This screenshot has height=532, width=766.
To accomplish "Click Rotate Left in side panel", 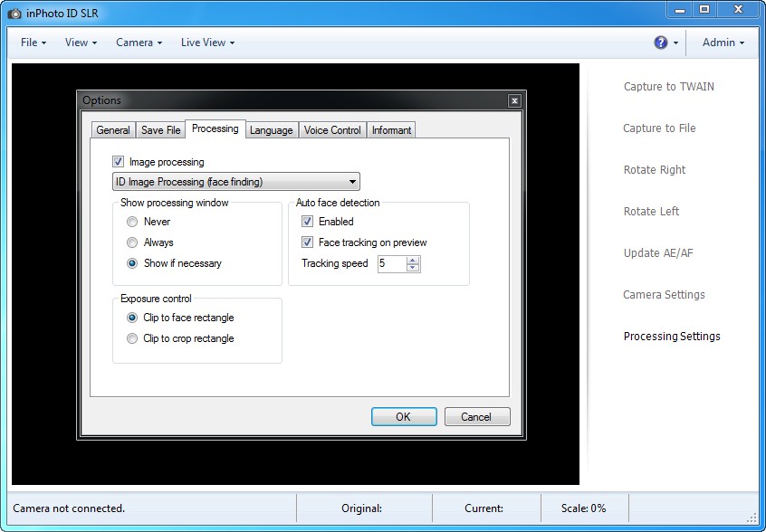I will tap(651, 212).
